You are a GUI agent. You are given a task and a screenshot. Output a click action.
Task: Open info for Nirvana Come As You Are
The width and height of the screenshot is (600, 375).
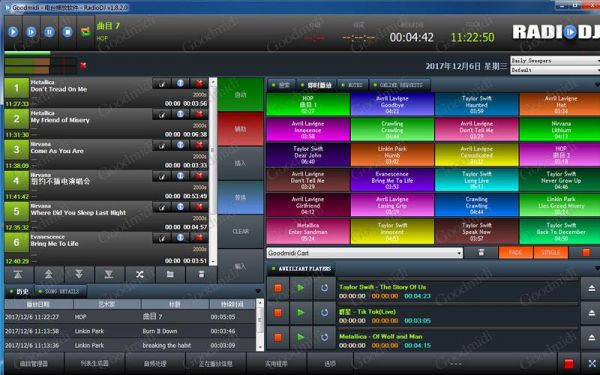(180, 145)
